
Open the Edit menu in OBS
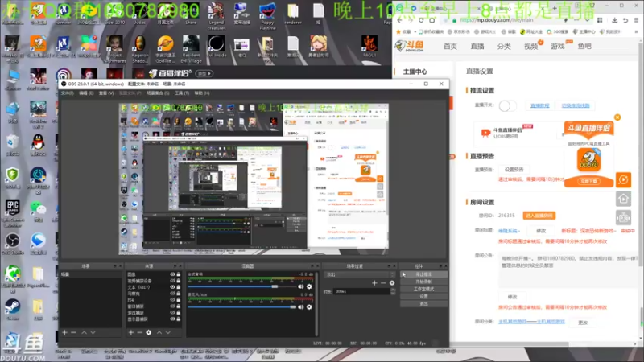click(86, 93)
